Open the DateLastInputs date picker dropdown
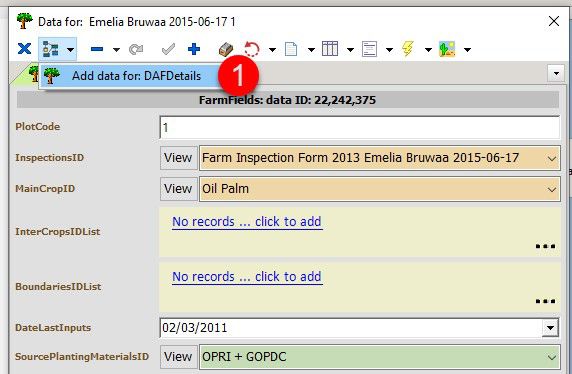 550,328
